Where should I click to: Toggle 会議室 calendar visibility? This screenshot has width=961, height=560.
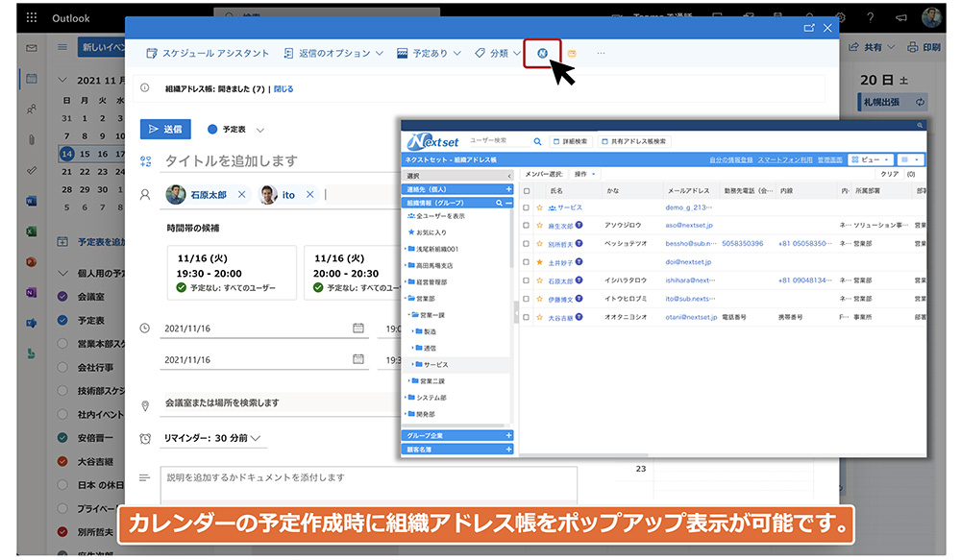pos(62,297)
